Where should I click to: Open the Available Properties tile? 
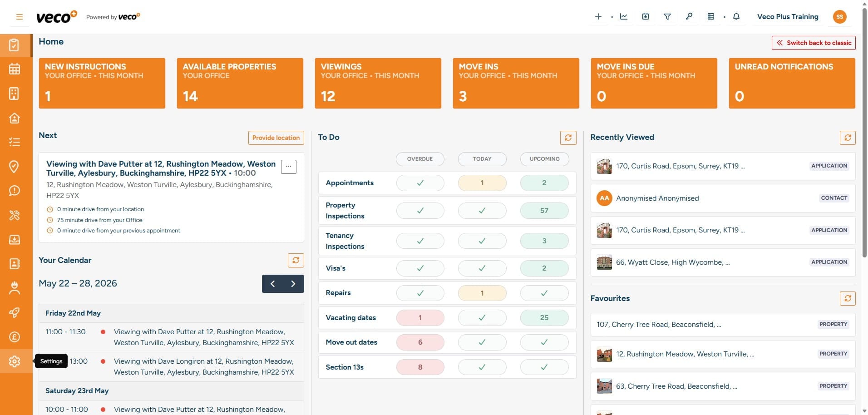[x=240, y=83]
